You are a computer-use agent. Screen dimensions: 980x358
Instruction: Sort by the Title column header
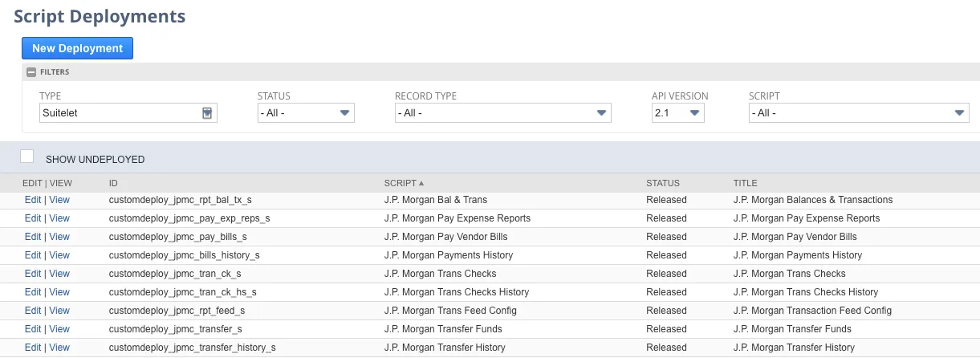point(745,183)
